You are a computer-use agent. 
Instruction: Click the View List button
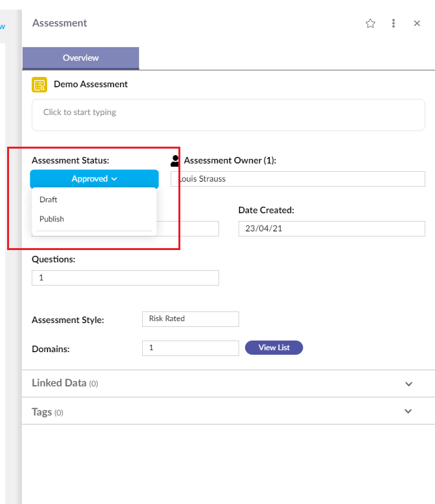pos(273,348)
